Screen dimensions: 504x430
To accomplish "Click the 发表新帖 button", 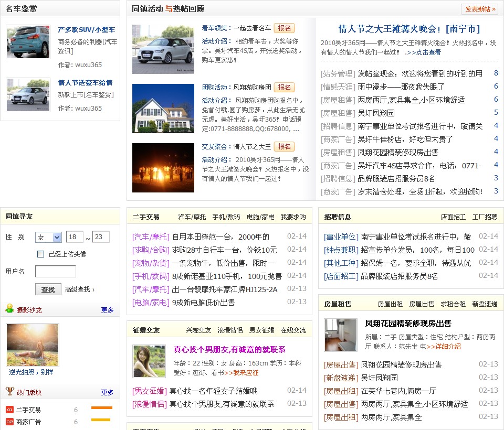I will point(479,9).
